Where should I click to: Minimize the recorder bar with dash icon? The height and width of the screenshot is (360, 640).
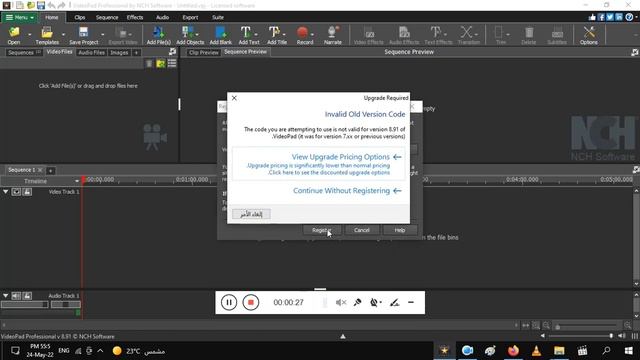coord(411,302)
